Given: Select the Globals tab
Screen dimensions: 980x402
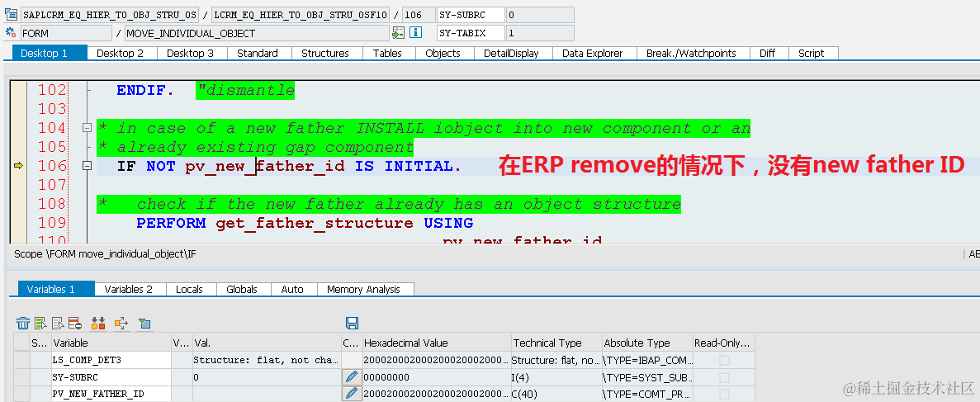Looking at the screenshot, I should click(242, 289).
